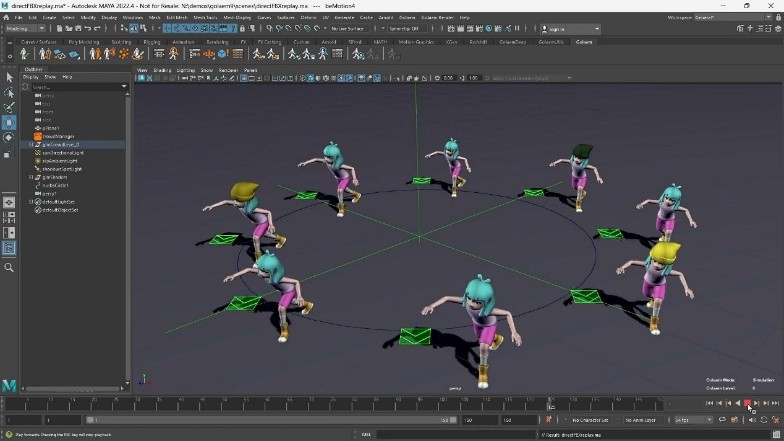Toggle the loop playback icon at the bottom right

tap(722, 420)
